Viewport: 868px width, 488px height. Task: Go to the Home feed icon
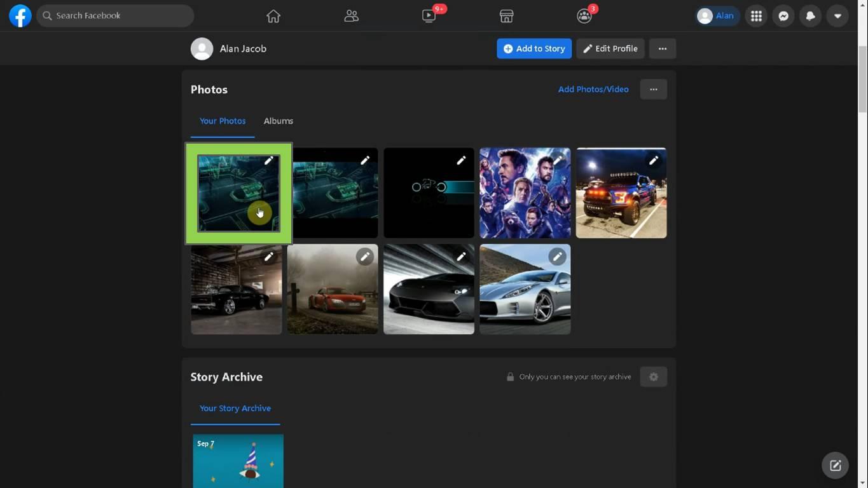click(x=273, y=16)
